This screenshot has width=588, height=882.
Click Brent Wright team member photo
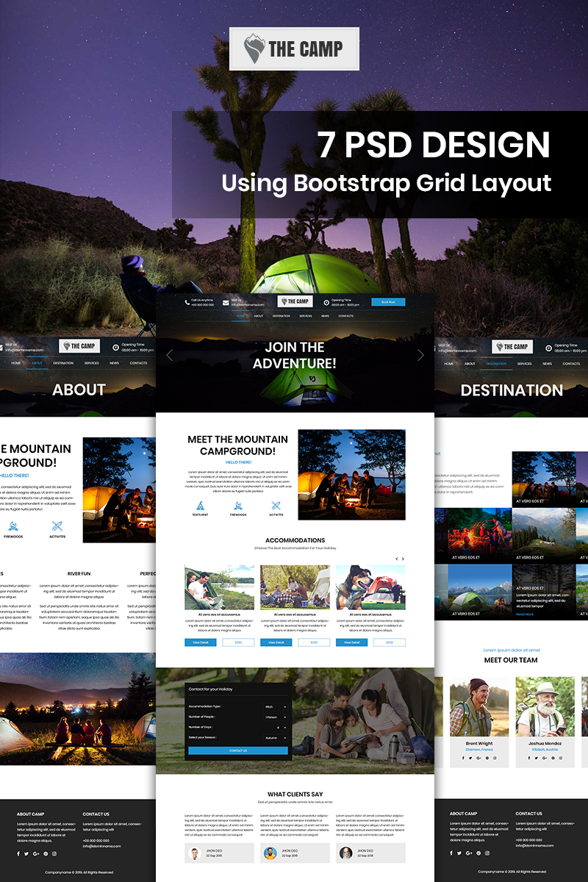[479, 708]
